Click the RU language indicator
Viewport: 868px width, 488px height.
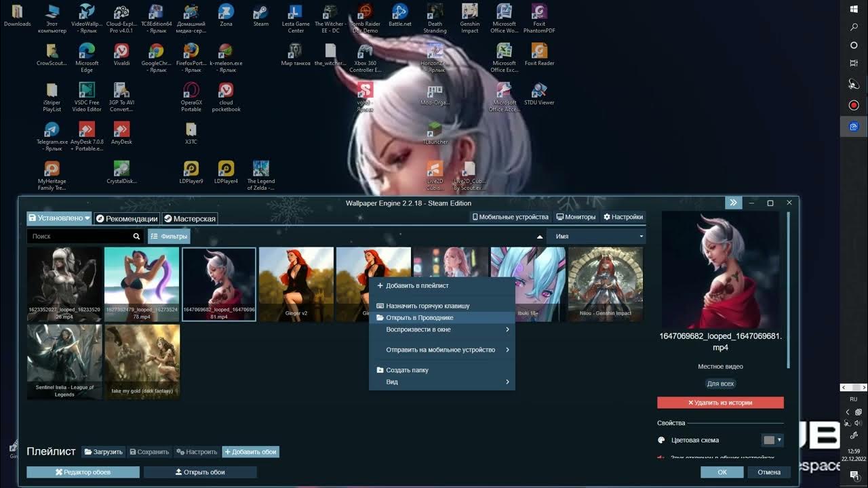[854, 399]
